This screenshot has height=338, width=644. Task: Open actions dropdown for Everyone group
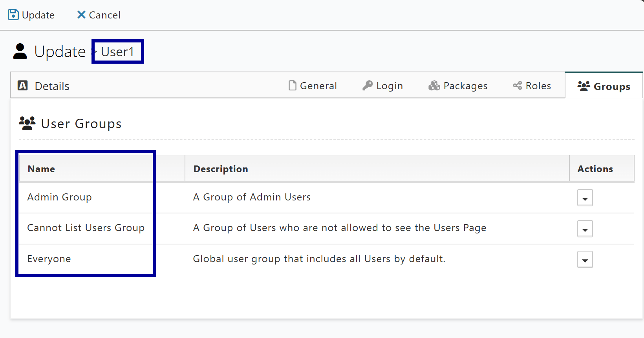click(x=585, y=259)
